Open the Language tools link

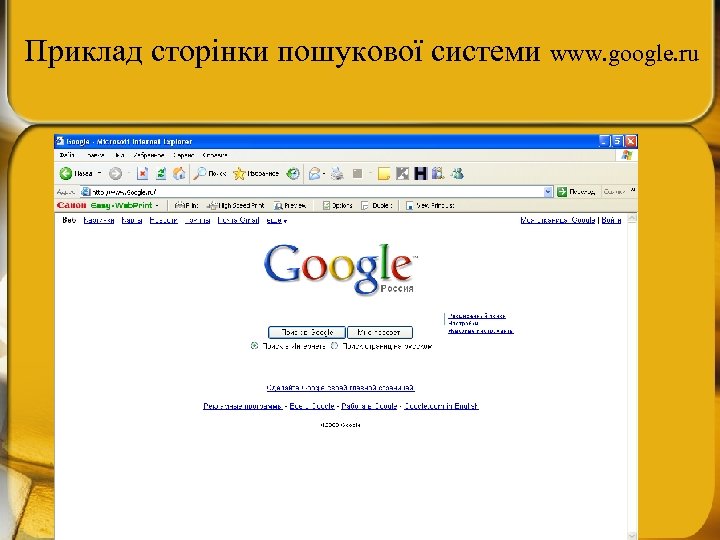pos(481,331)
